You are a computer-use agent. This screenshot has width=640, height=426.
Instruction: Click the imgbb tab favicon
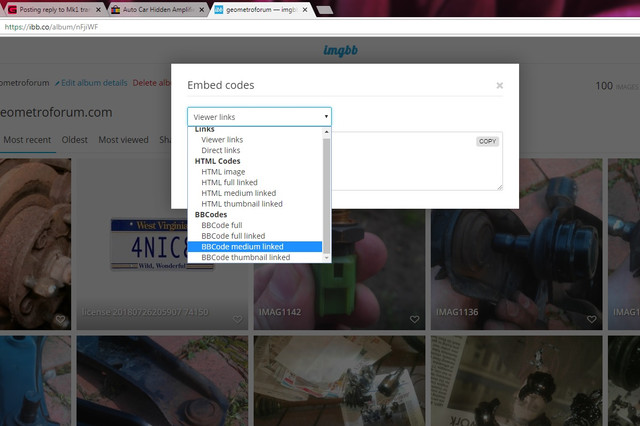[x=219, y=9]
